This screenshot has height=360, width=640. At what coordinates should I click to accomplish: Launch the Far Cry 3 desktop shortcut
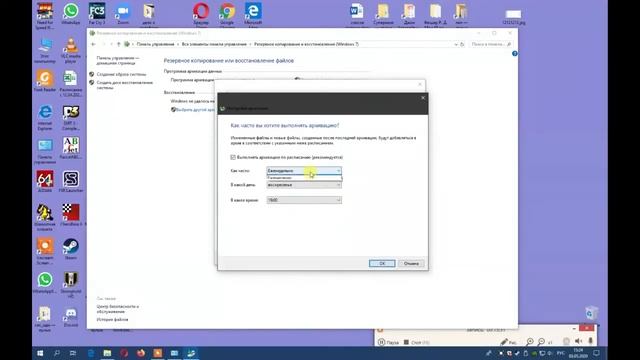(x=97, y=13)
